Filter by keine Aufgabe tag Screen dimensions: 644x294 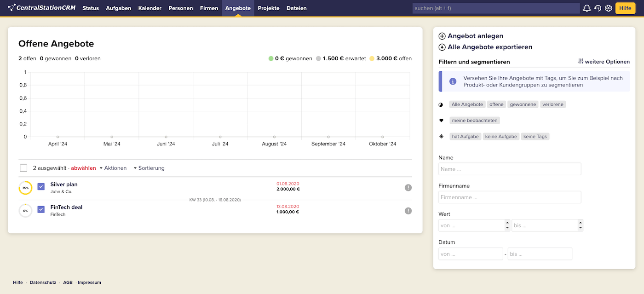point(501,137)
